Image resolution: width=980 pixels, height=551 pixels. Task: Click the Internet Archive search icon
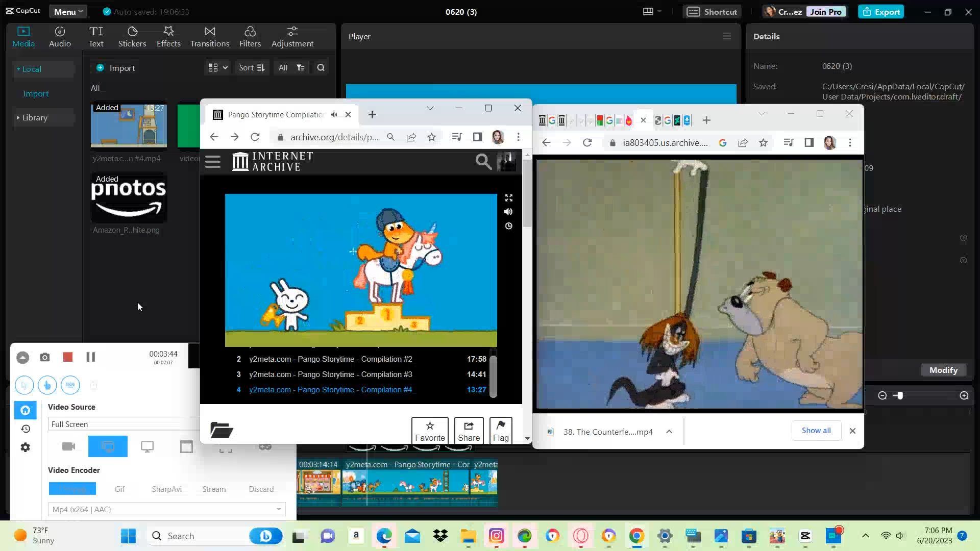[483, 162]
